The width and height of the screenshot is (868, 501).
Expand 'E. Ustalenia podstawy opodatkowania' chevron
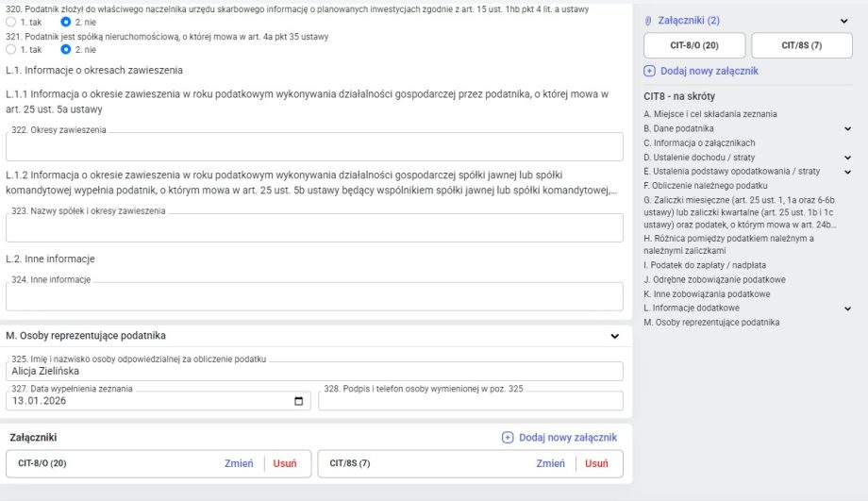click(x=847, y=172)
